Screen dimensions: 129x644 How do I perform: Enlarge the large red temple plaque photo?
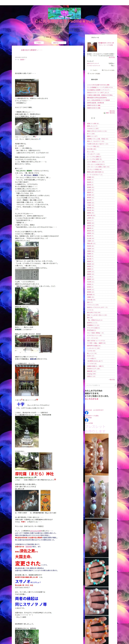[x=27, y=380]
